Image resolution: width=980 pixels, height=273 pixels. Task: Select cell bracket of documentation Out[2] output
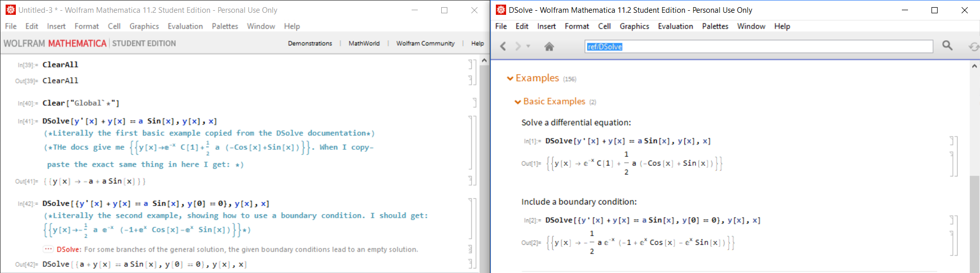coord(951,243)
